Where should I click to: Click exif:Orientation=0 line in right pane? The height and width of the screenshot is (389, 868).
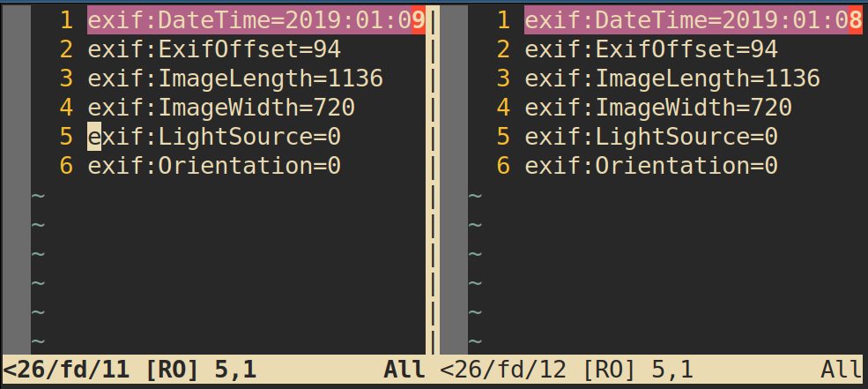point(651,166)
